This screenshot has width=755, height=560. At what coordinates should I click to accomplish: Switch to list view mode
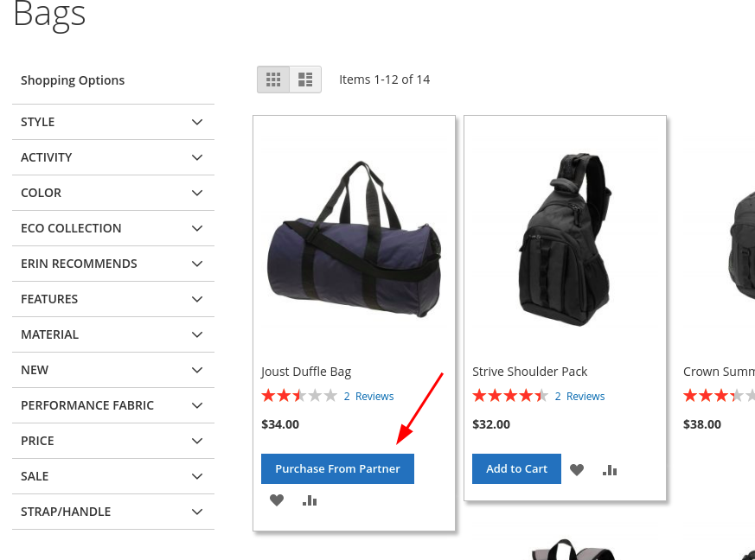pos(304,79)
